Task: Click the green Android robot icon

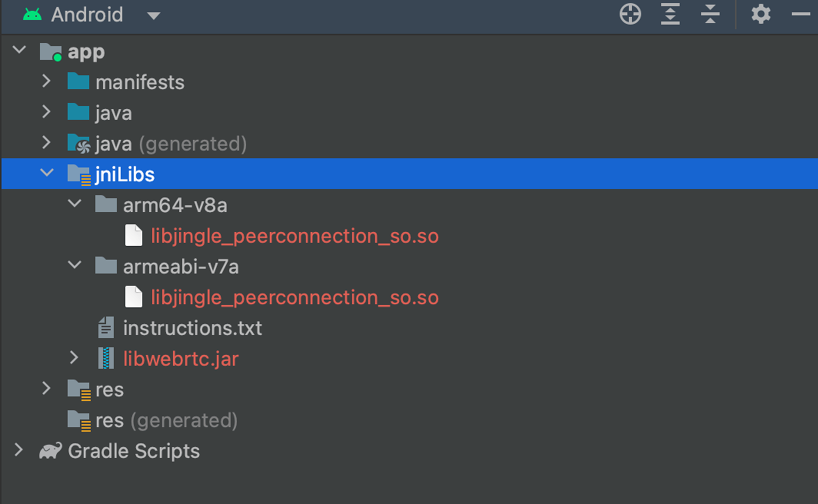Action: pyautogui.click(x=32, y=15)
